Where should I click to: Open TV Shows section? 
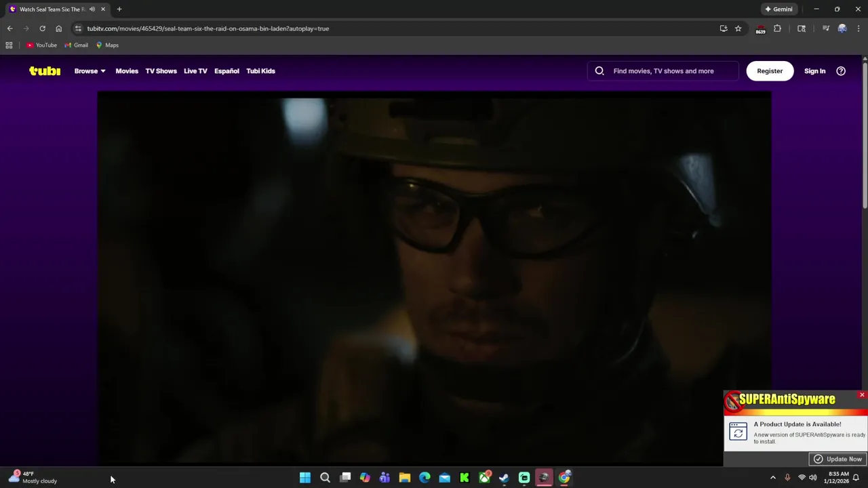click(x=161, y=70)
